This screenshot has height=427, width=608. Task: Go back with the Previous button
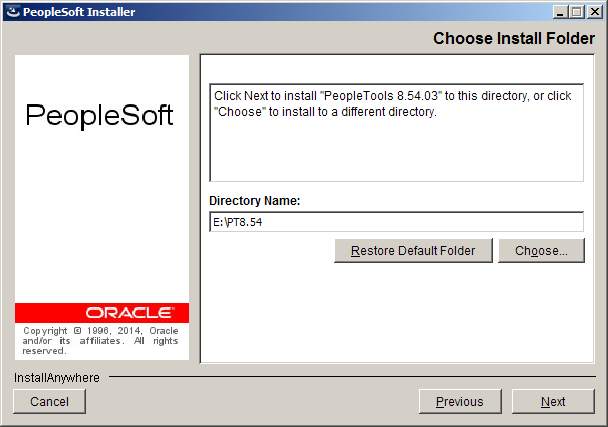[460, 401]
